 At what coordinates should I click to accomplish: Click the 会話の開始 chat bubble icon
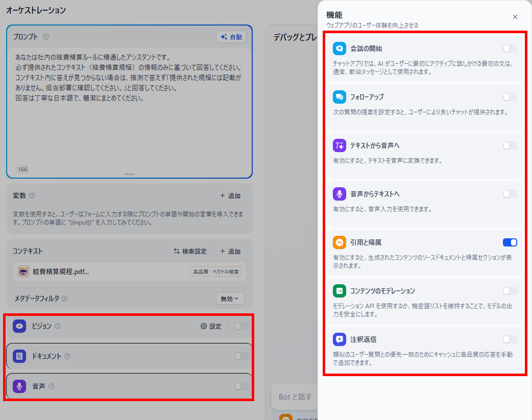tap(340, 48)
